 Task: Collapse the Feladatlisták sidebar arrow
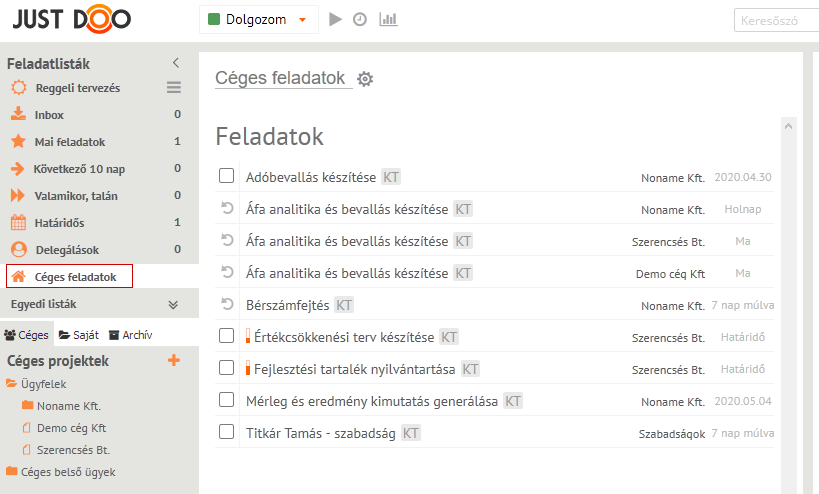click(x=176, y=63)
